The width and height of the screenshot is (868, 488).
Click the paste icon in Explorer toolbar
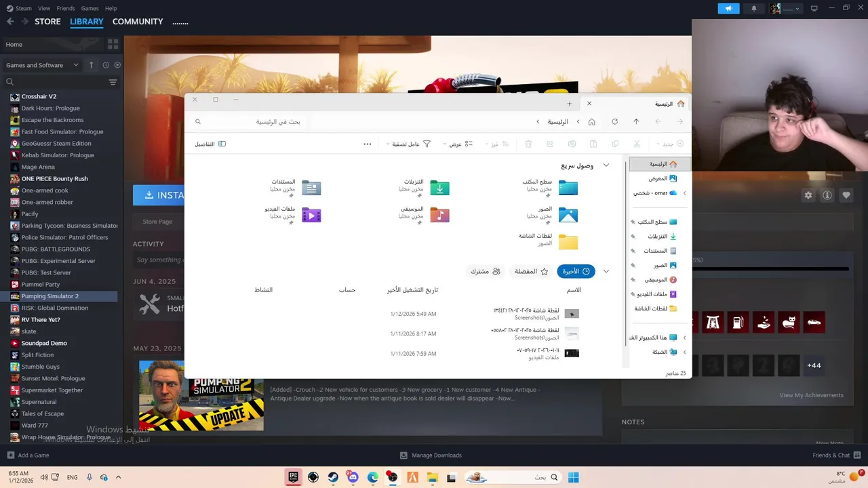593,144
